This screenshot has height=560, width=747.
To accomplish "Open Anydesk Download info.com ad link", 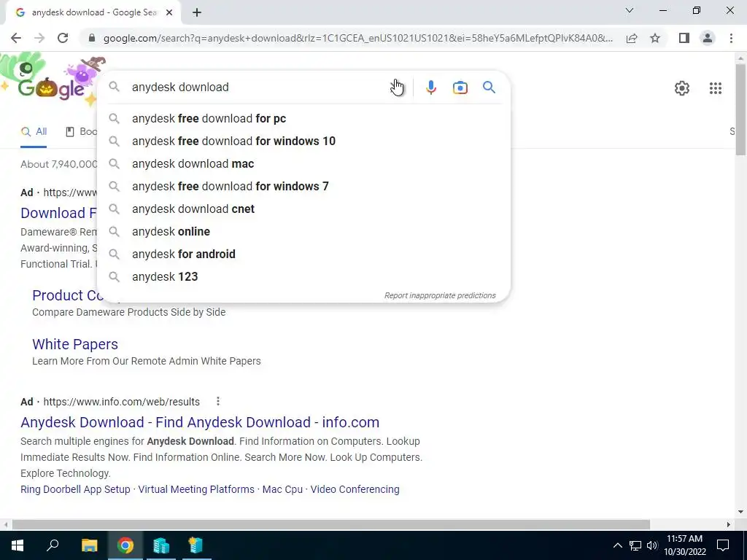I will click(200, 422).
